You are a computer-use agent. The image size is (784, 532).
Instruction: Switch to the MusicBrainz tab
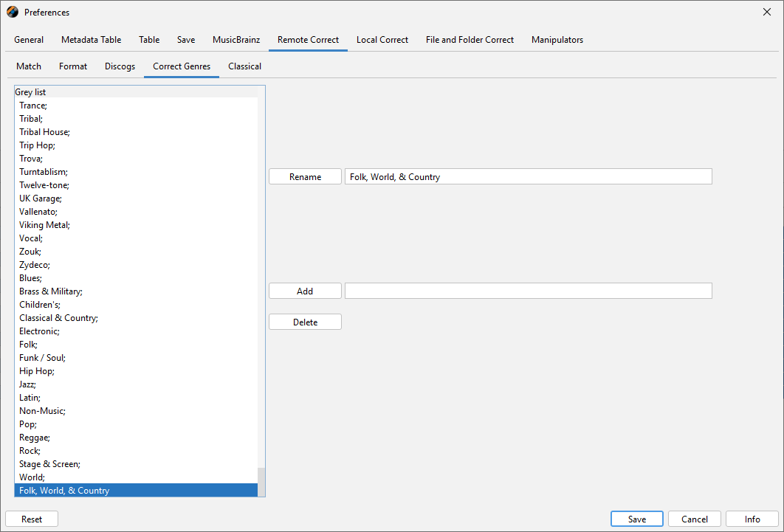point(236,40)
